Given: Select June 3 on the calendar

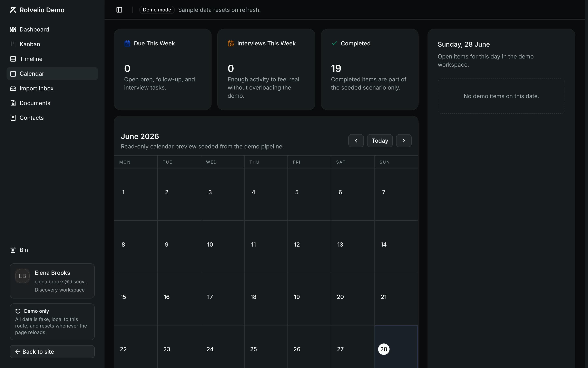Looking at the screenshot, I should 223,194.
